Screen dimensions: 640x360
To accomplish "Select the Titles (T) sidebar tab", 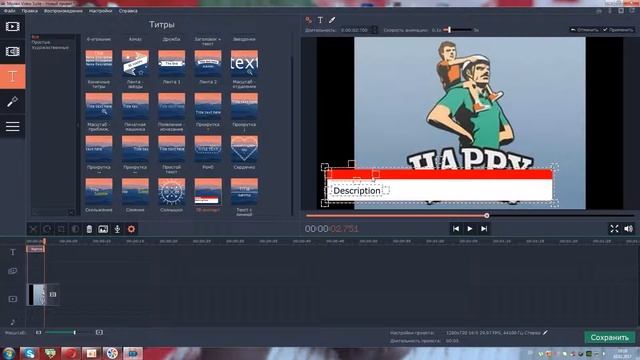I will click(x=13, y=76).
